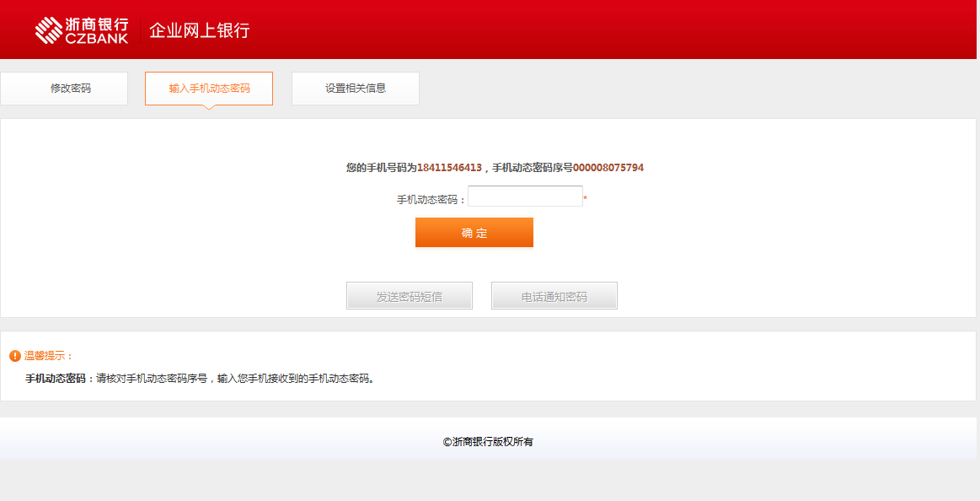Click the CZBANK woven logo icon

point(49,30)
